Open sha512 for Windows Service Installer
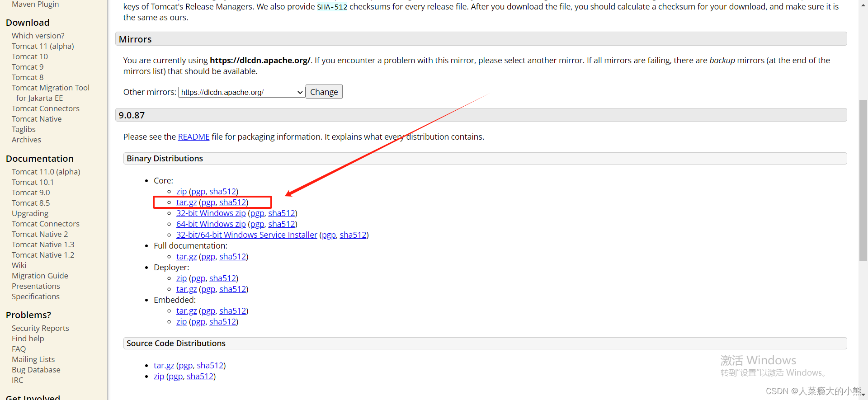Image resolution: width=868 pixels, height=400 pixels. click(353, 235)
